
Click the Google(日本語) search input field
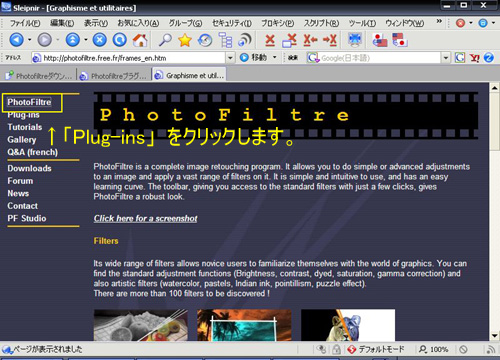click(380, 58)
